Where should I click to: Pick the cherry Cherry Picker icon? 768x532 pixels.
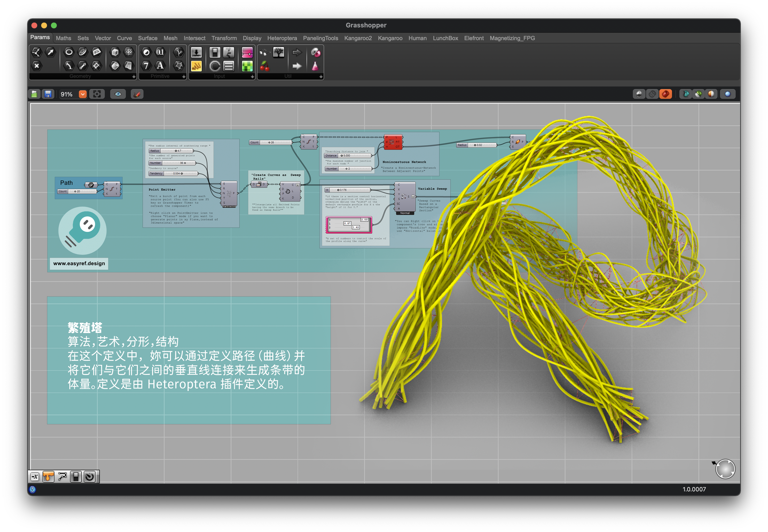[x=264, y=66]
